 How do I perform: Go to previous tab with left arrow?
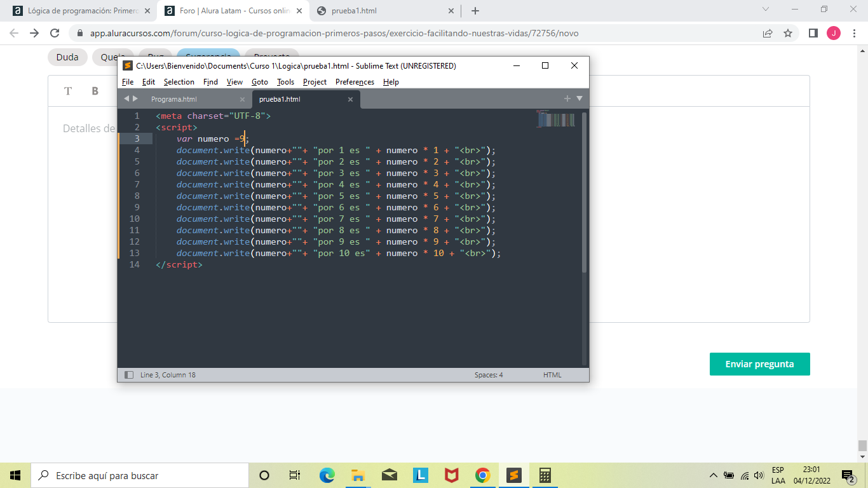click(x=126, y=98)
